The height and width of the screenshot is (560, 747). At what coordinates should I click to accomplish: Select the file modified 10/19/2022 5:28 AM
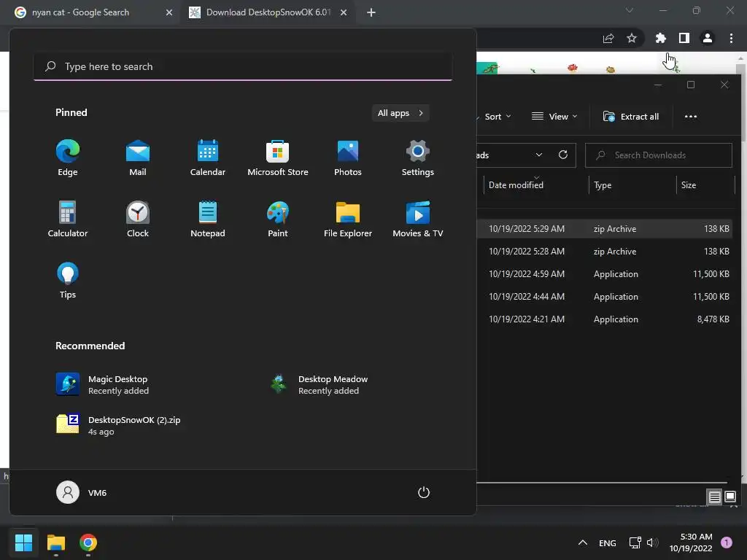(605, 252)
